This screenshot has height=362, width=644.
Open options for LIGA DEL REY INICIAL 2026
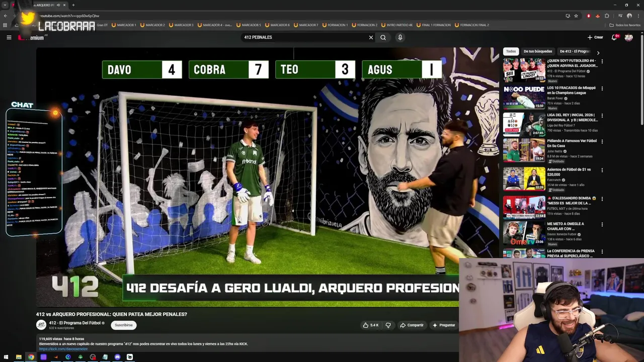tap(602, 116)
